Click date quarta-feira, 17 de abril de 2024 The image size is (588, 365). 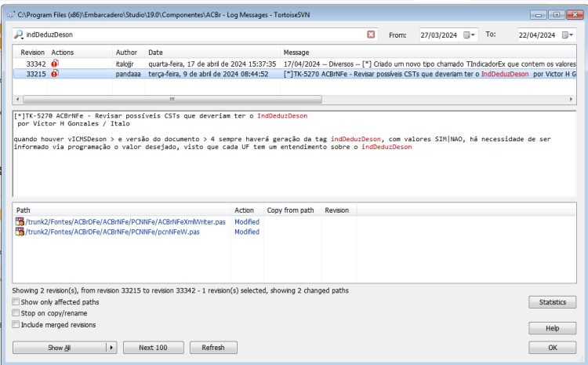212,64
